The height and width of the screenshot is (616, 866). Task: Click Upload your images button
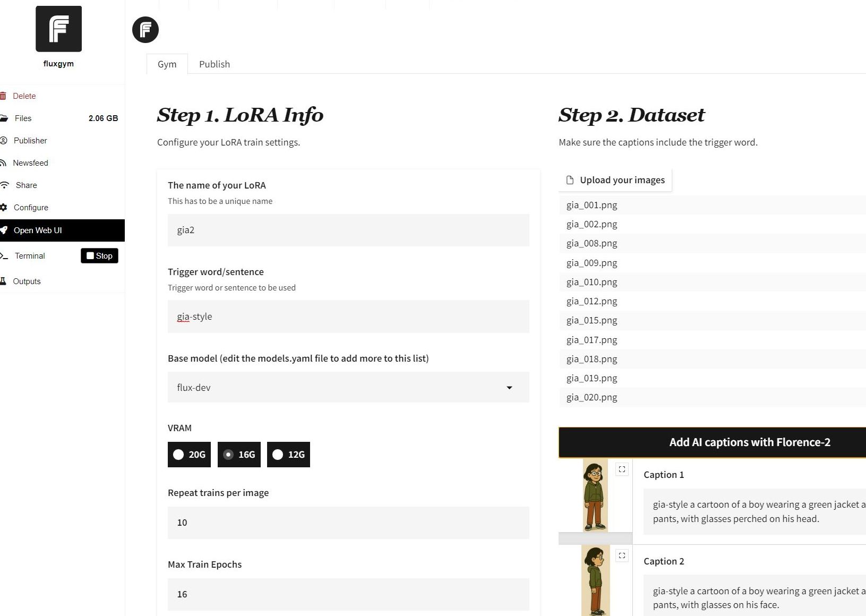pos(615,180)
